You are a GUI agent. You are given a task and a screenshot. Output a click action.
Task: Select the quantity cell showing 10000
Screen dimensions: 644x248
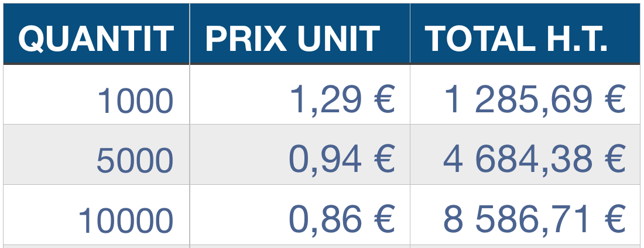tap(97, 215)
